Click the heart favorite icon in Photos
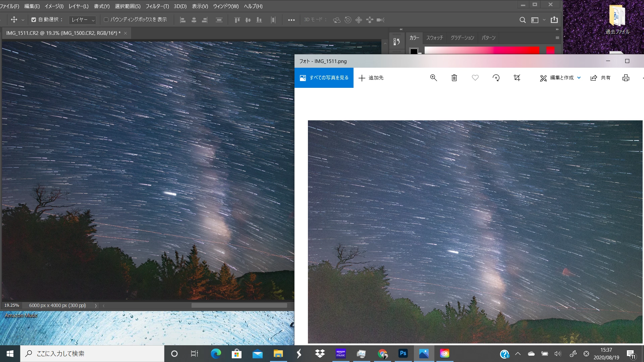The width and height of the screenshot is (644, 362). click(x=475, y=78)
